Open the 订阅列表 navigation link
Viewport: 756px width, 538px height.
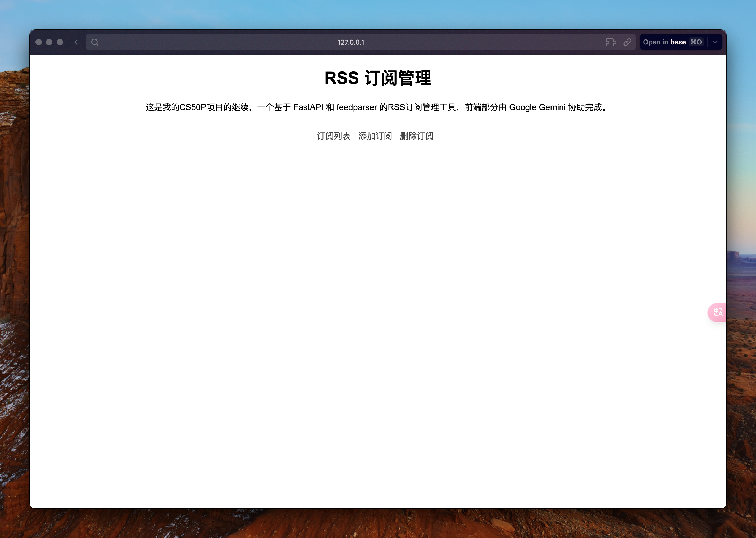(333, 136)
